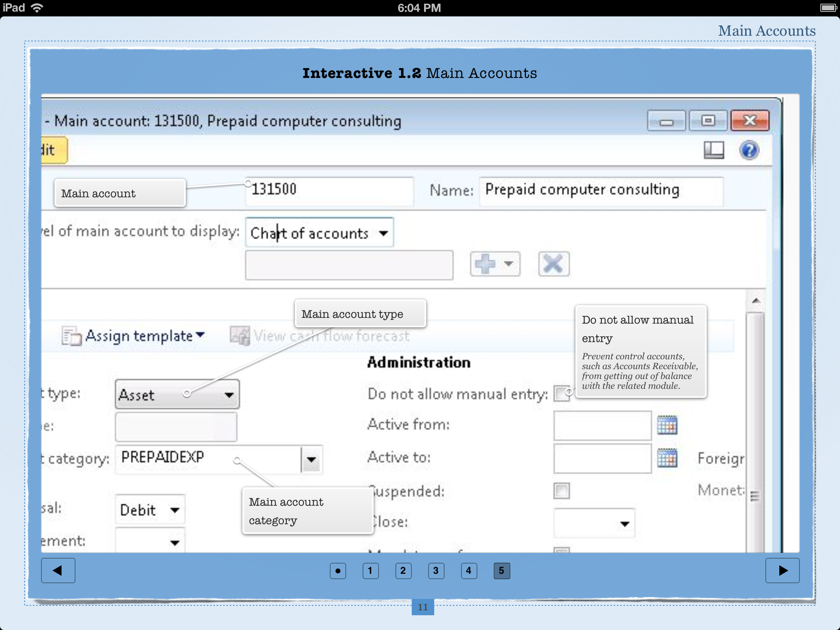Open the Asset account type dropdown

tap(229, 395)
